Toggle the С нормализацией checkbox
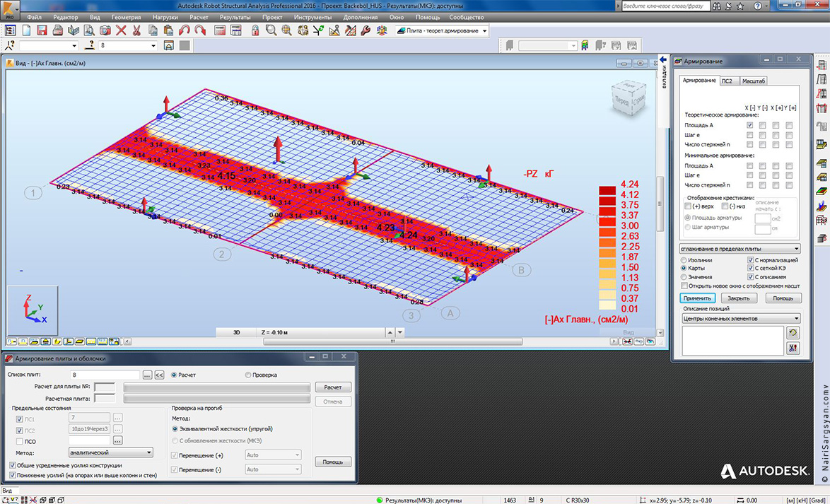This screenshot has height=504, width=830. point(751,260)
